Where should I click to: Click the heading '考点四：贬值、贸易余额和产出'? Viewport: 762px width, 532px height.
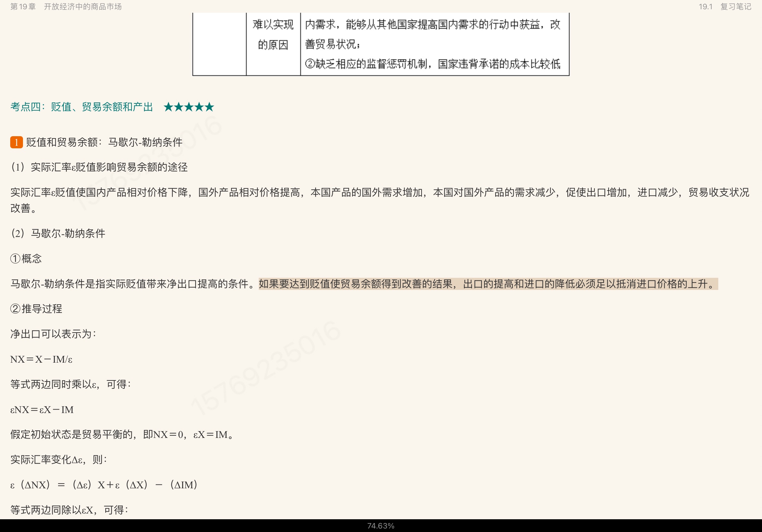[x=82, y=107]
